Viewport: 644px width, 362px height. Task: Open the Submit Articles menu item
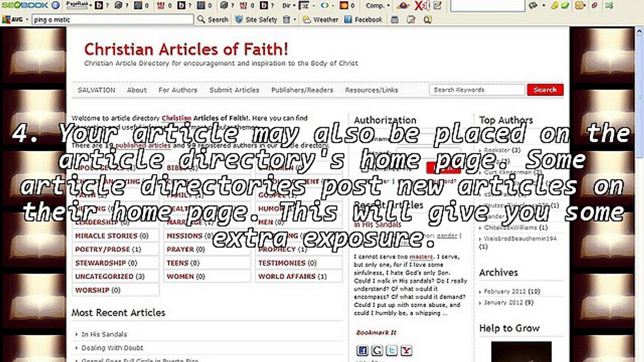pyautogui.click(x=234, y=90)
